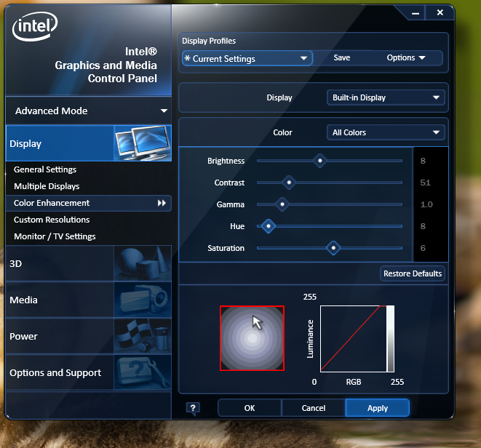
Task: Click the Apply button
Action: 378,408
